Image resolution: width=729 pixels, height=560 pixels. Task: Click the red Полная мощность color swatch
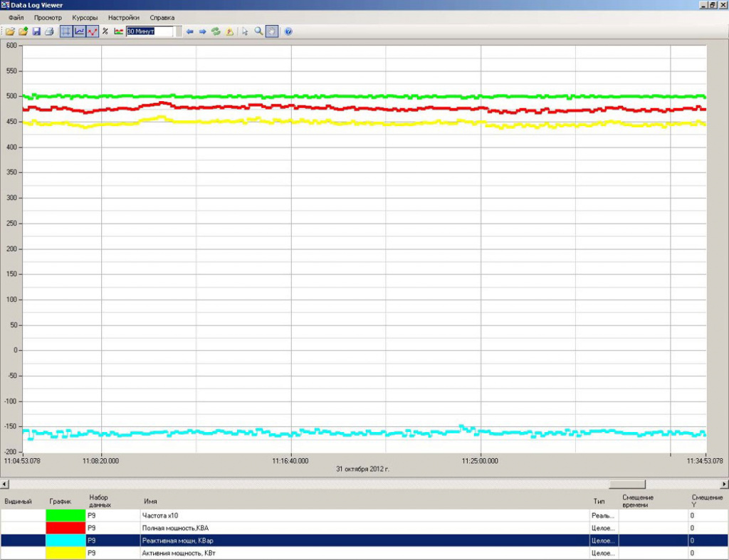(65, 528)
